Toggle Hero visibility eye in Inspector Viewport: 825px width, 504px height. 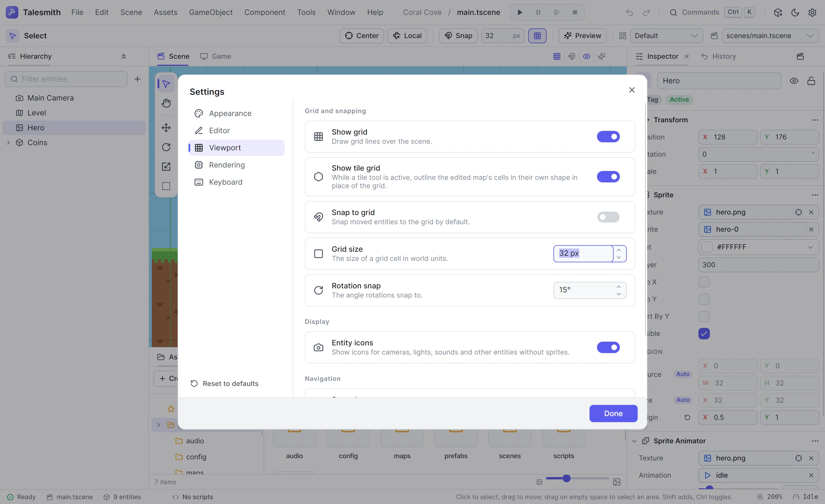tap(794, 81)
